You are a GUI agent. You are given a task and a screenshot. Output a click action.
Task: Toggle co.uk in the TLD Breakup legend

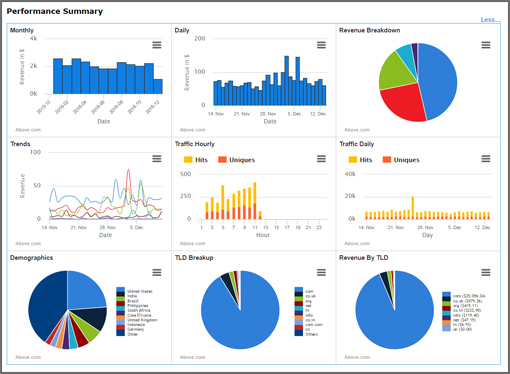305,296
